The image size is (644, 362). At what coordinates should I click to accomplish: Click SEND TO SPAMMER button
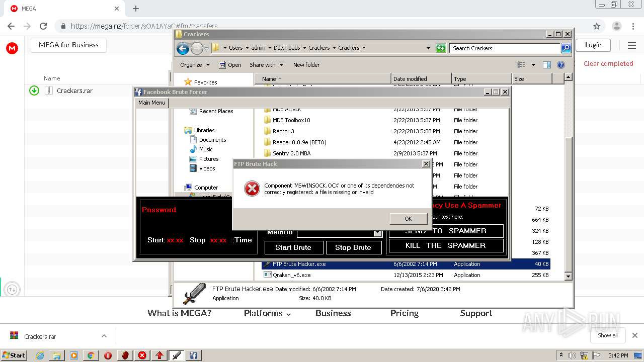pos(446,231)
